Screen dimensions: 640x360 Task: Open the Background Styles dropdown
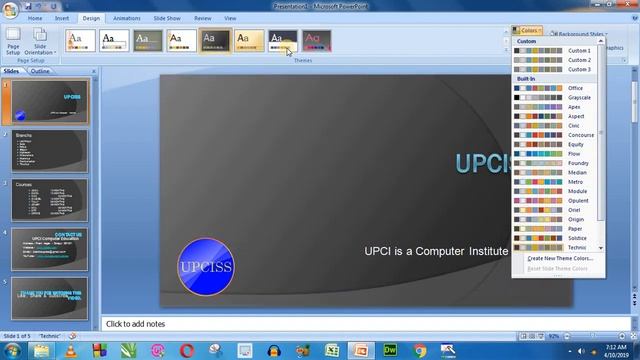pyautogui.click(x=578, y=34)
